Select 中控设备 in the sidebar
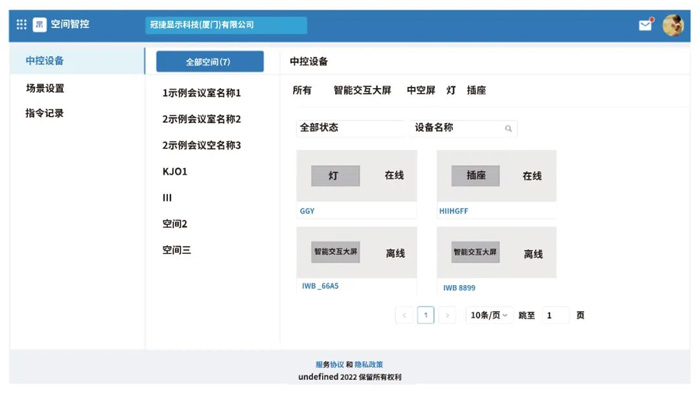The height and width of the screenshot is (394, 700). 77,61
